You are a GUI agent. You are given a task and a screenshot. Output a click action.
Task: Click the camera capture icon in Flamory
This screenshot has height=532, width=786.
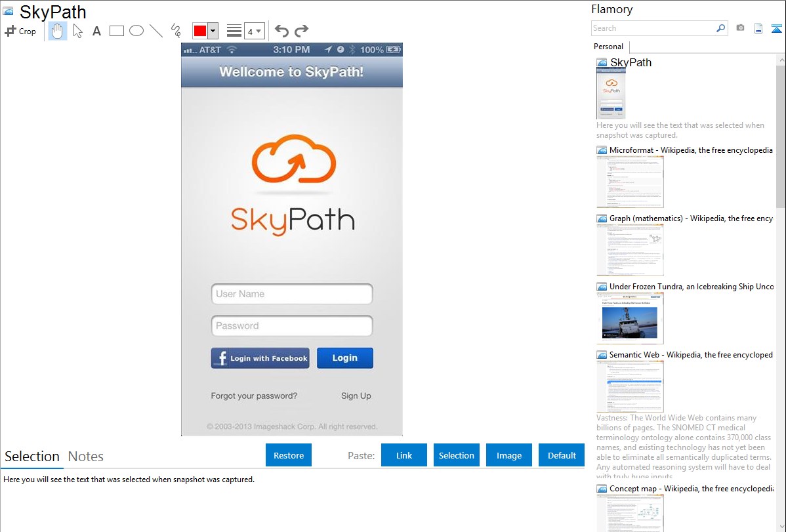(740, 28)
